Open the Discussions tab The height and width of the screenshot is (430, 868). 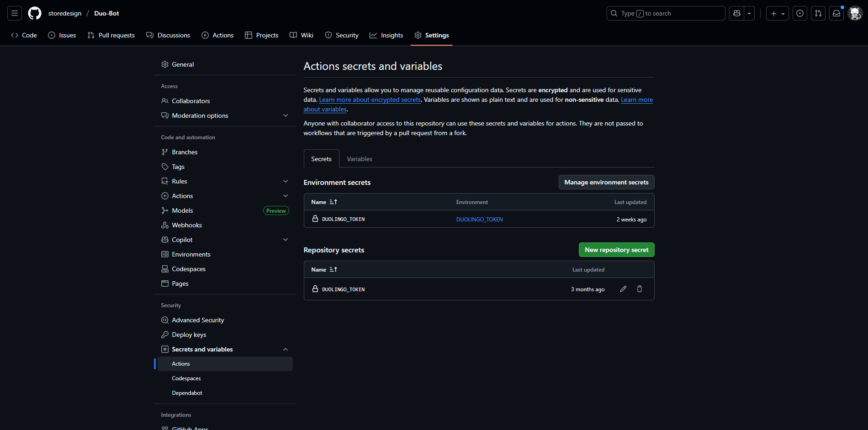[x=168, y=35]
